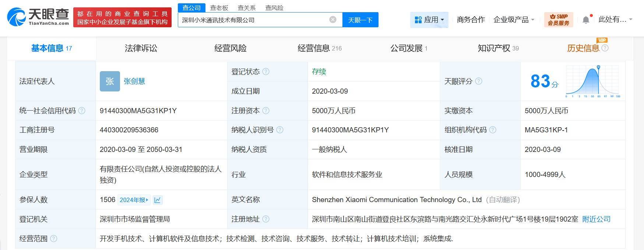
Task: Click the 经营范围 description text
Action: 276,239
